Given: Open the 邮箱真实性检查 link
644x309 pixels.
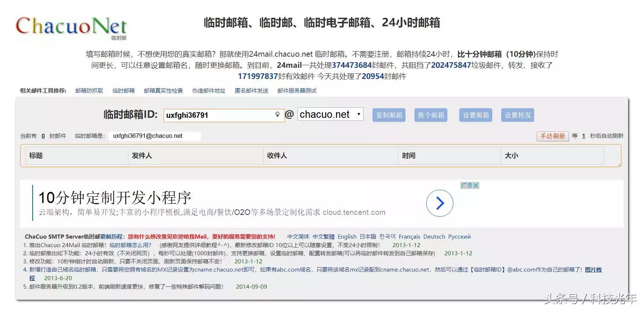Looking at the screenshot, I should click(163, 91).
